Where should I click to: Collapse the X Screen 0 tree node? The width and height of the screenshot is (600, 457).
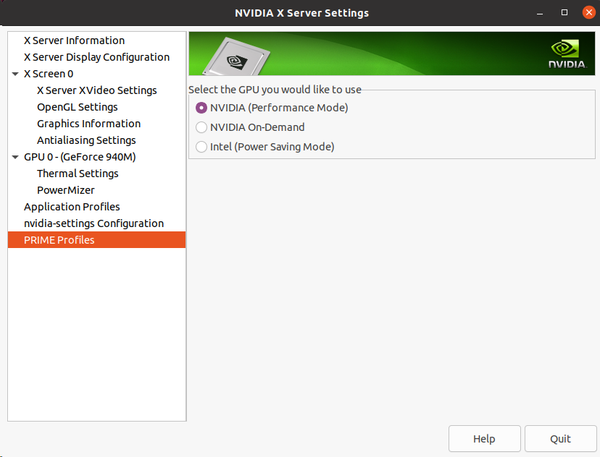coord(15,74)
